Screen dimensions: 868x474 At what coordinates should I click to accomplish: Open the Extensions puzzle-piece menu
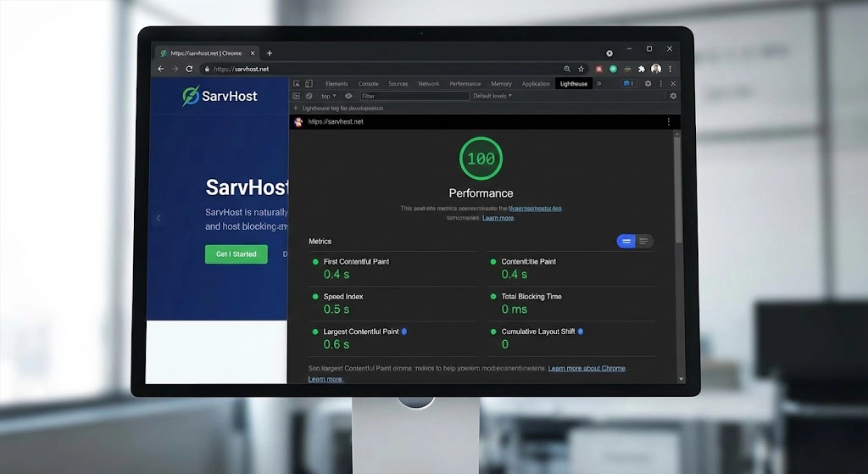642,70
